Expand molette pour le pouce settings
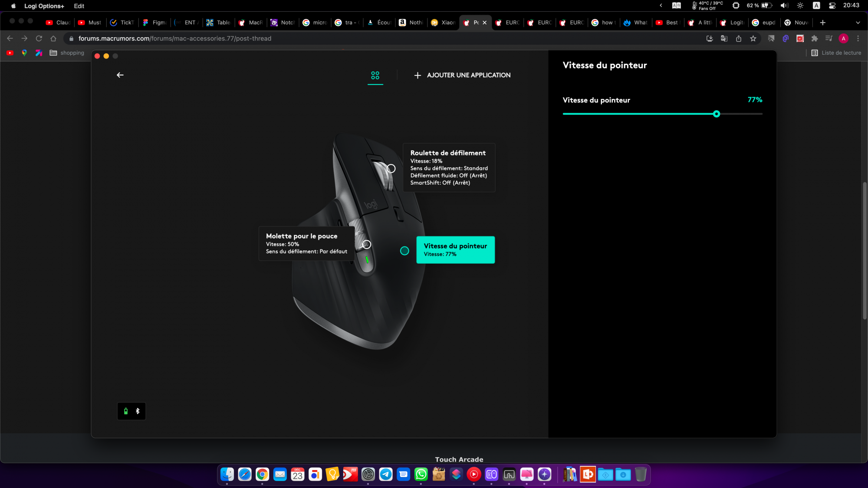 pyautogui.click(x=365, y=244)
